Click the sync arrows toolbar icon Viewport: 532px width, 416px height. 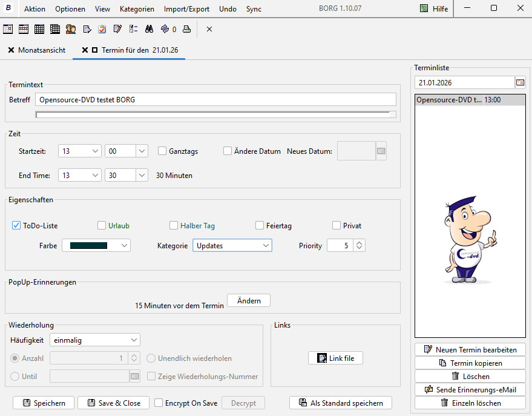[x=165, y=29]
